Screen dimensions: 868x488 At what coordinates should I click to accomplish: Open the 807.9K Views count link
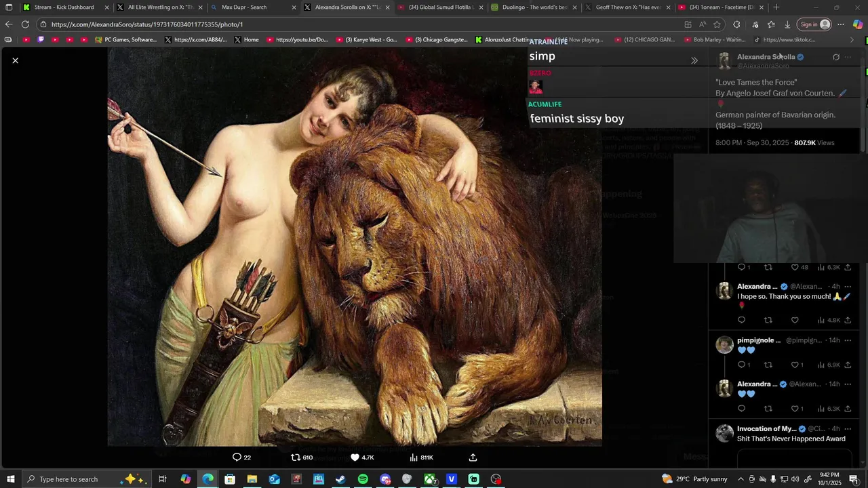click(814, 143)
